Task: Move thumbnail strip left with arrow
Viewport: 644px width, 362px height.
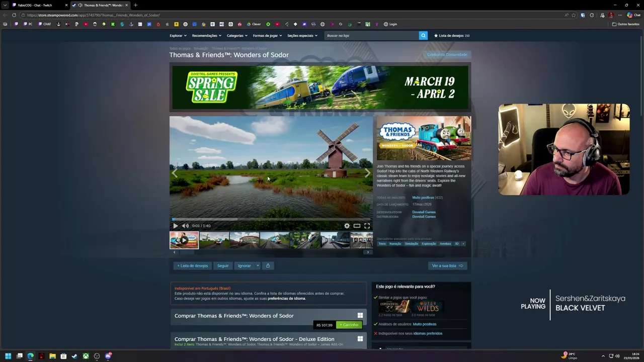Action: (x=174, y=252)
